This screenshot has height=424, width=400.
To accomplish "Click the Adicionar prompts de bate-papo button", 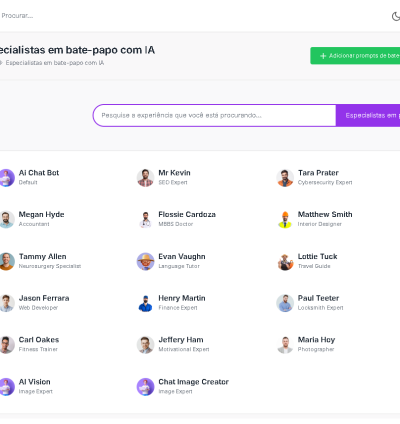I will point(355,56).
